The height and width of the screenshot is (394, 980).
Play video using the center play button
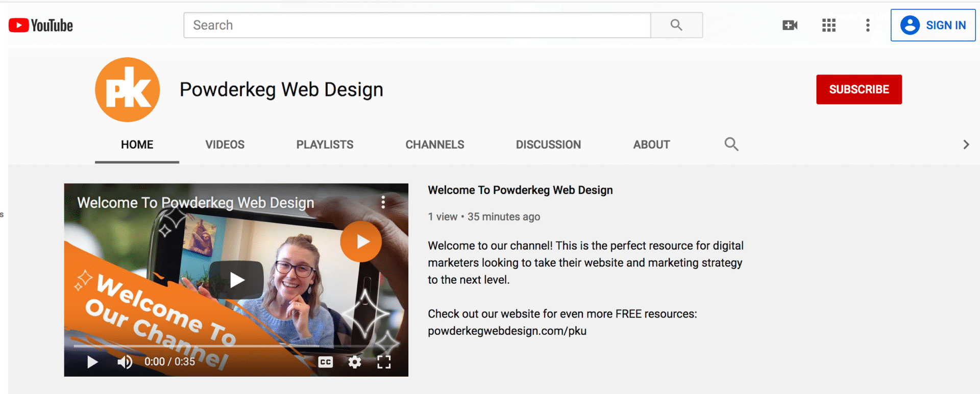(x=236, y=280)
